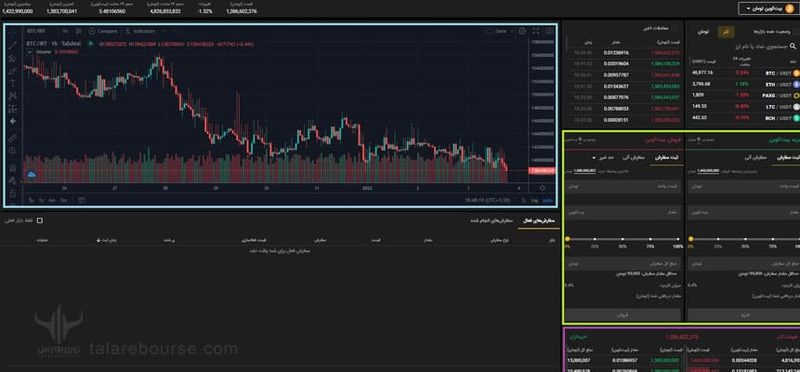Click the blue cloud icon on chart
This screenshot has height=372, width=800.
click(x=32, y=175)
